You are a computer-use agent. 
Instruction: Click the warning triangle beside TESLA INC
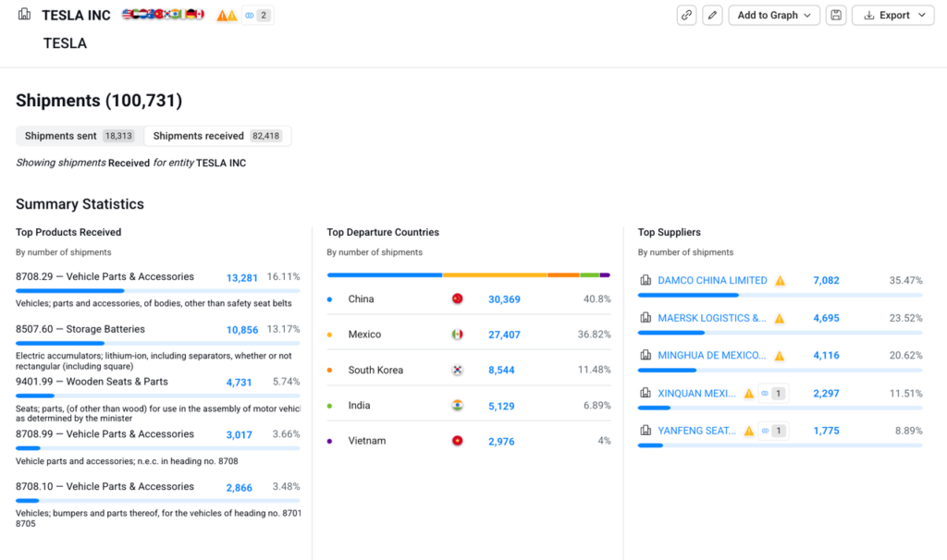pyautogui.click(x=227, y=16)
